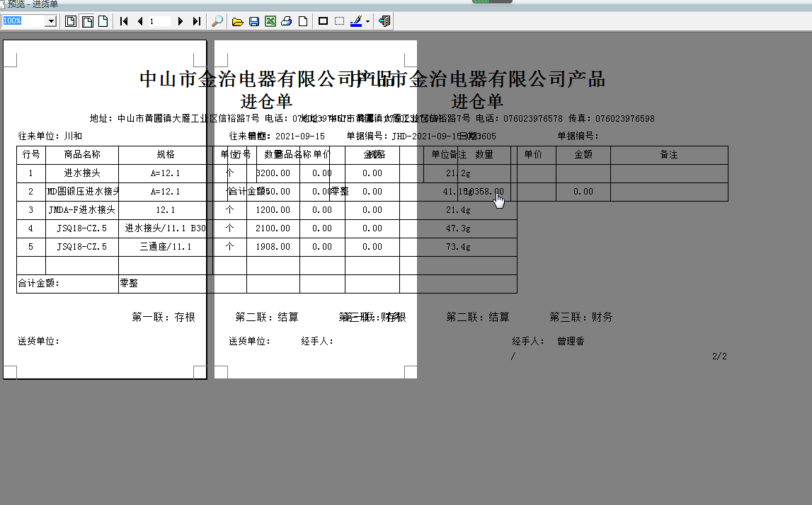Screen dimensions: 812x505
Task: Print the report with the printer icon
Action: tap(287, 21)
